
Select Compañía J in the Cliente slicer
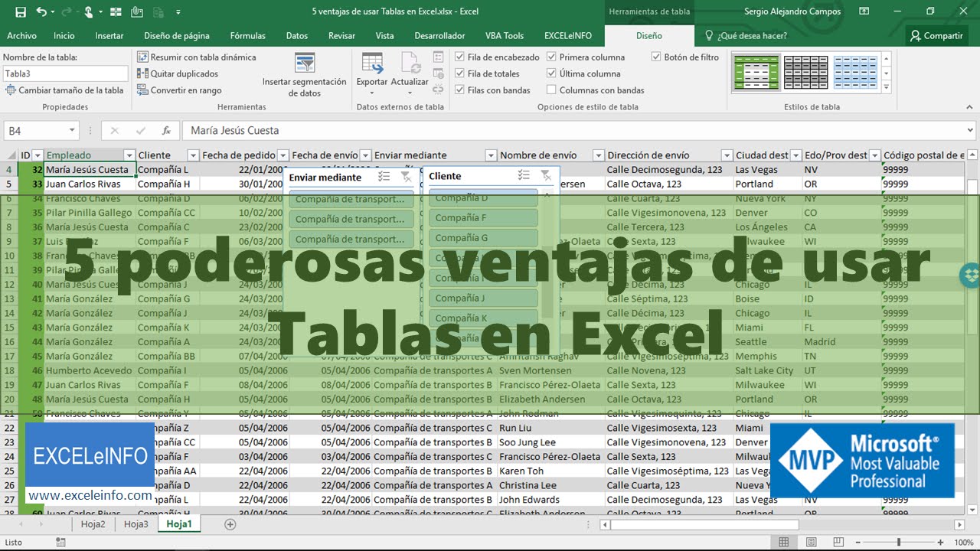[483, 298]
